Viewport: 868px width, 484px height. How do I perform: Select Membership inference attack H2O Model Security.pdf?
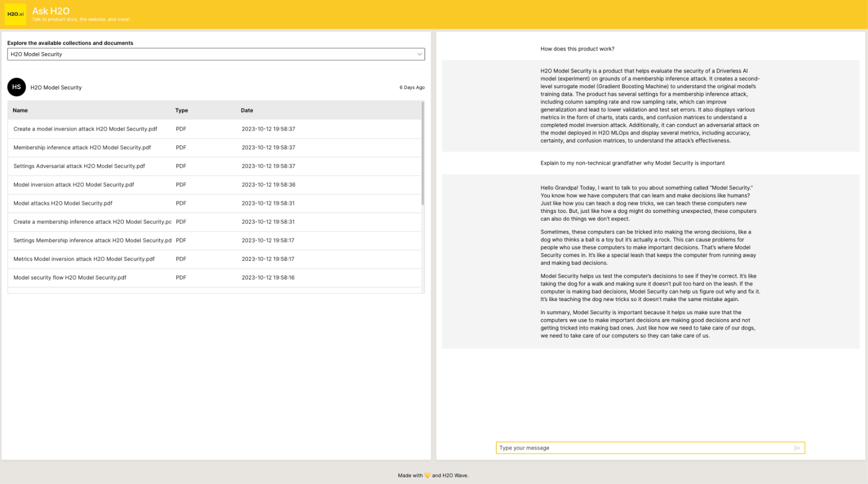point(82,148)
